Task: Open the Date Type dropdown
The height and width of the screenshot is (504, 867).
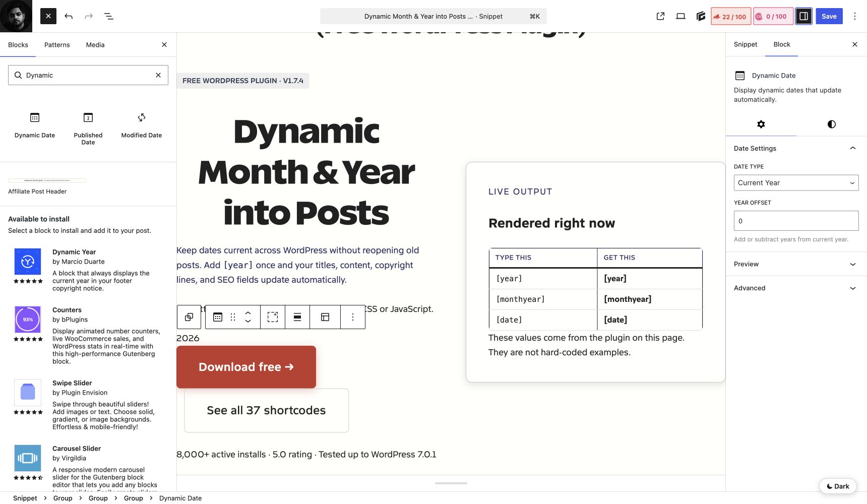Action: pos(796,182)
